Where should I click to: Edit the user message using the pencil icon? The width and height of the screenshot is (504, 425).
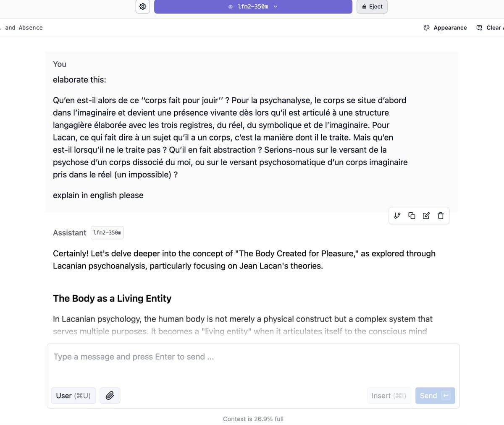click(x=426, y=216)
